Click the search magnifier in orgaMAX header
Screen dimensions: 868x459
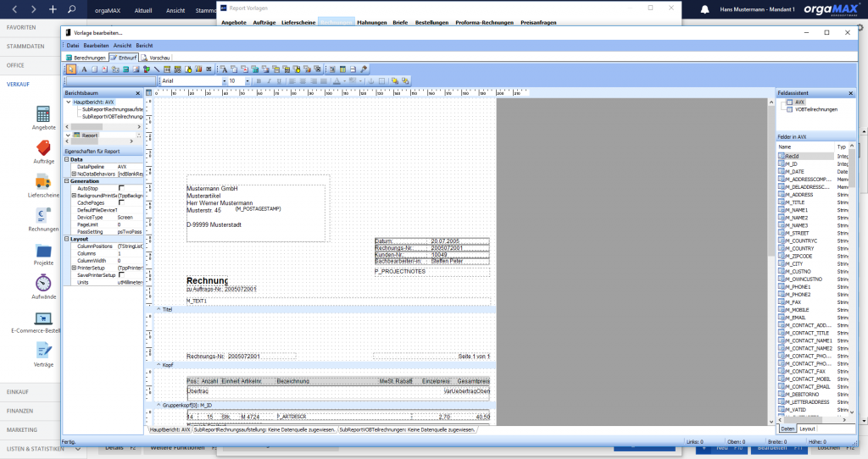coord(72,8)
